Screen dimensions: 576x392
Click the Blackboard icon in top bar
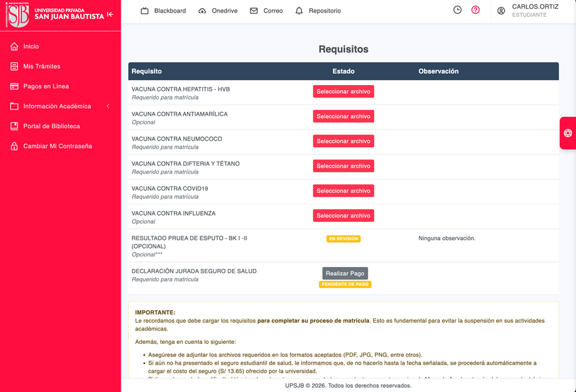point(145,11)
